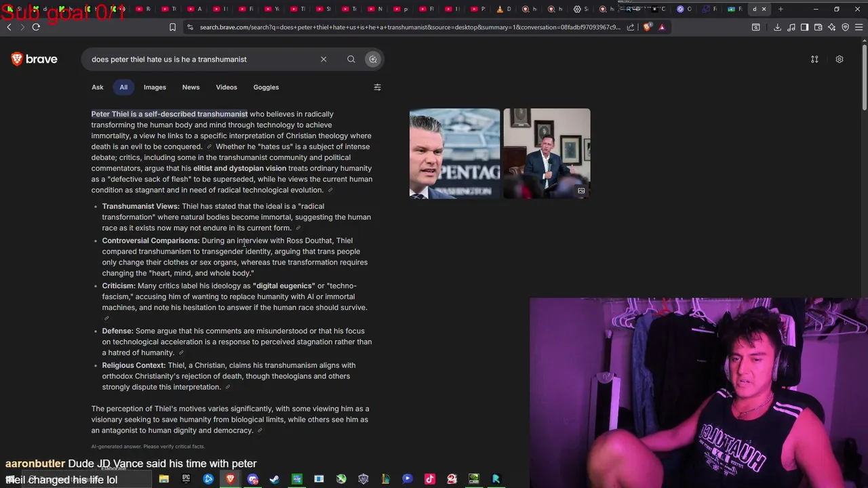The height and width of the screenshot is (488, 868).
Task: Open citation link after 'dignity and democracy.'
Action: (260, 431)
